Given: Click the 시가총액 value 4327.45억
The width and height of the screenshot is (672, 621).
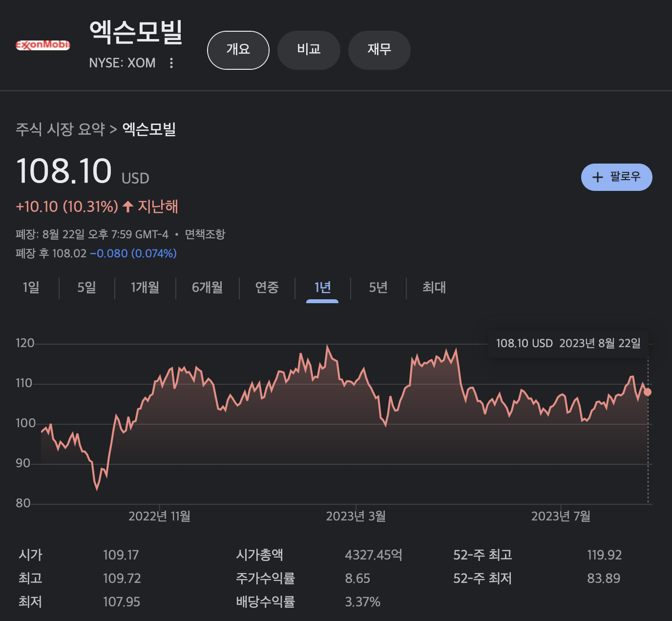Looking at the screenshot, I should click(374, 555).
